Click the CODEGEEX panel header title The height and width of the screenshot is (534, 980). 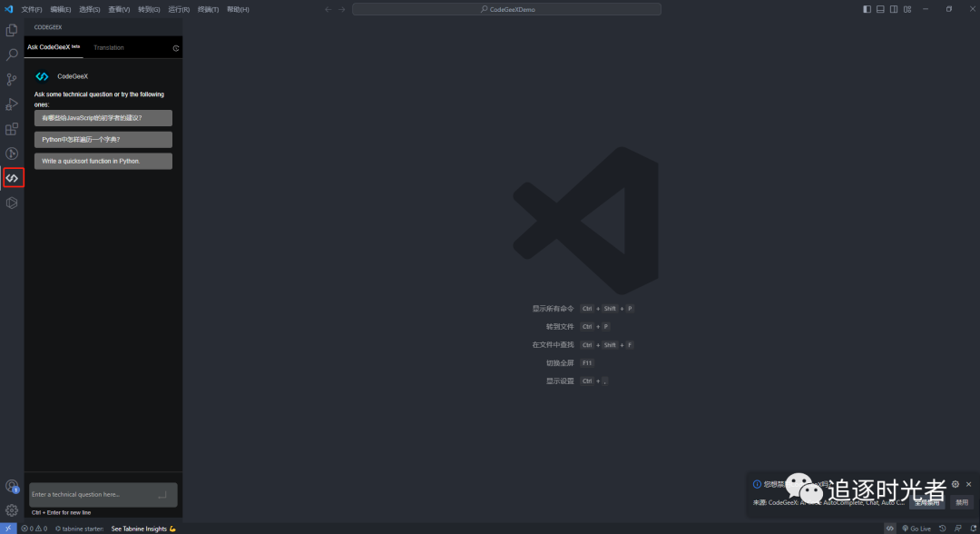(x=48, y=27)
